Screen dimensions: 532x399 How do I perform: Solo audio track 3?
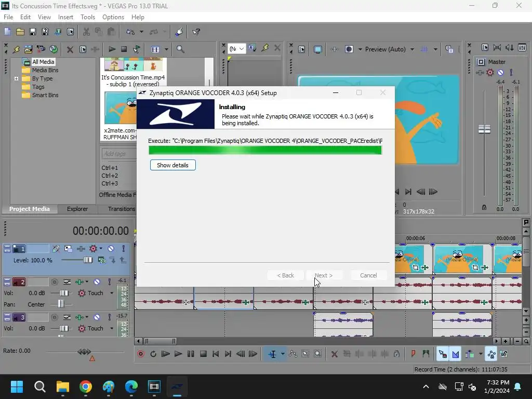click(109, 317)
